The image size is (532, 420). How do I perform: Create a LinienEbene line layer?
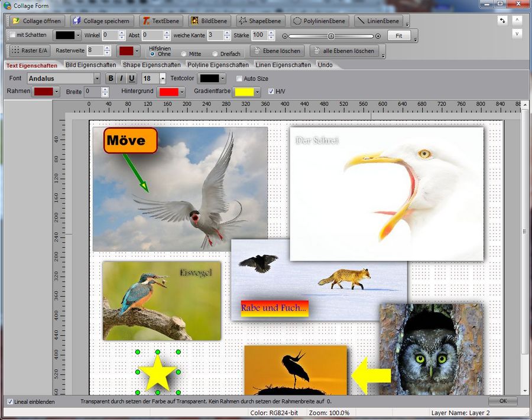tap(381, 19)
